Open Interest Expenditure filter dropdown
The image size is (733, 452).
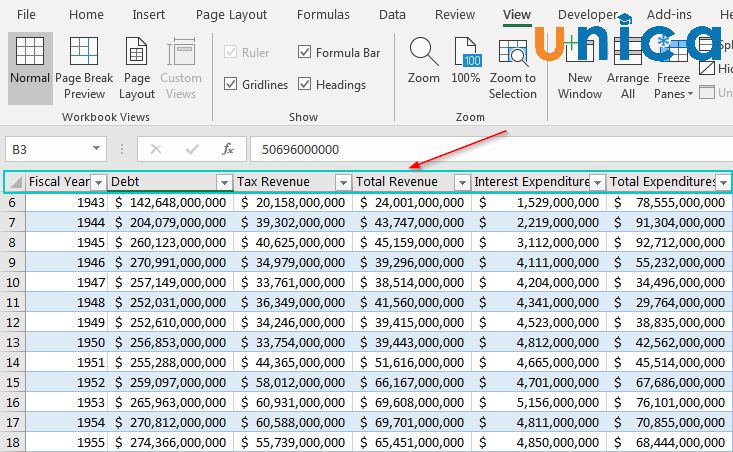pyautogui.click(x=597, y=182)
